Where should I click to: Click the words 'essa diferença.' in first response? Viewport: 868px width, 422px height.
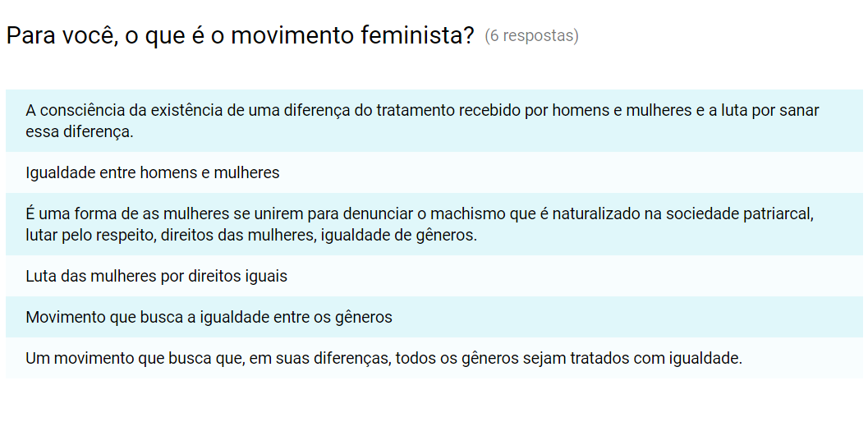[79, 131]
